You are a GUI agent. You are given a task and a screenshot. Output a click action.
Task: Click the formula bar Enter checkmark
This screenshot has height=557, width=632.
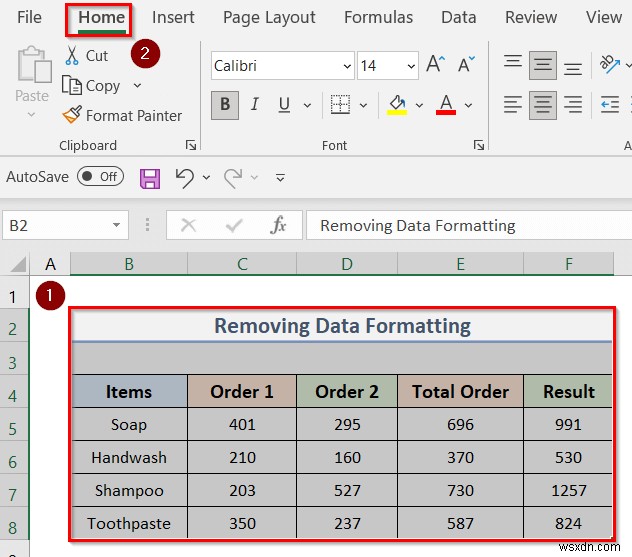pos(234,226)
